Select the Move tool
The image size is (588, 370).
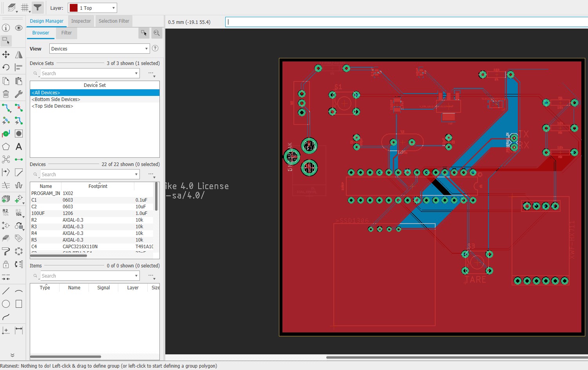[x=6, y=54]
